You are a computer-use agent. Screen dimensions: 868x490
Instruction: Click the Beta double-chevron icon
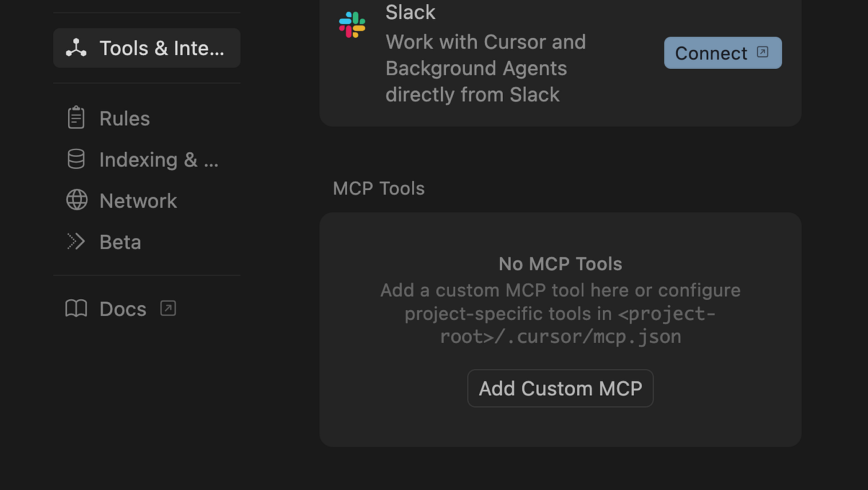point(76,242)
